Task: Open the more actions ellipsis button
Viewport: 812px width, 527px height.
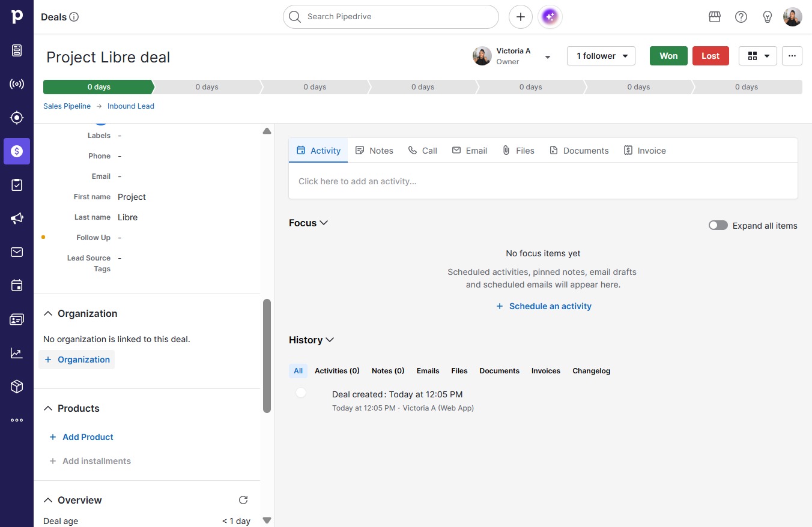Action: point(792,56)
